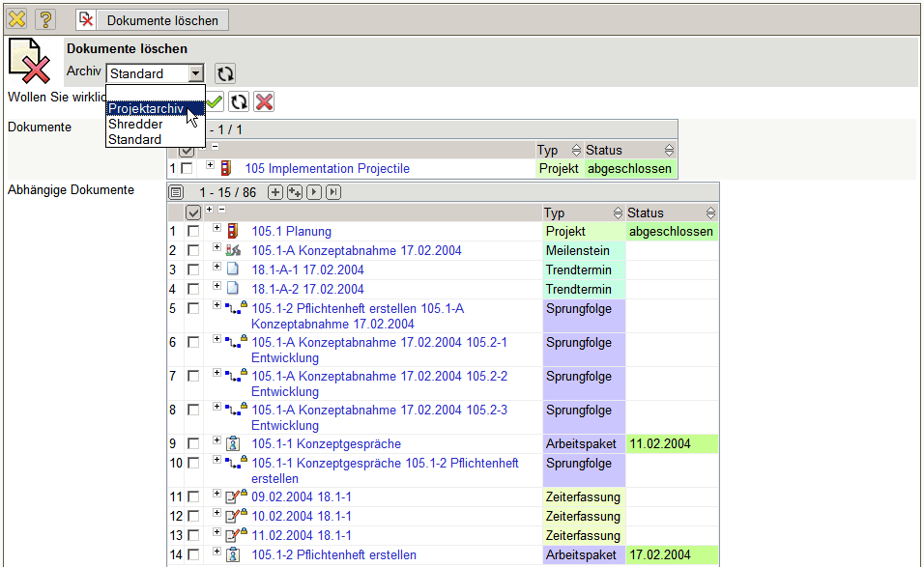The height and width of the screenshot is (567, 924).
Task: Select Projektarchiv from the dropdown list
Action: tap(145, 108)
